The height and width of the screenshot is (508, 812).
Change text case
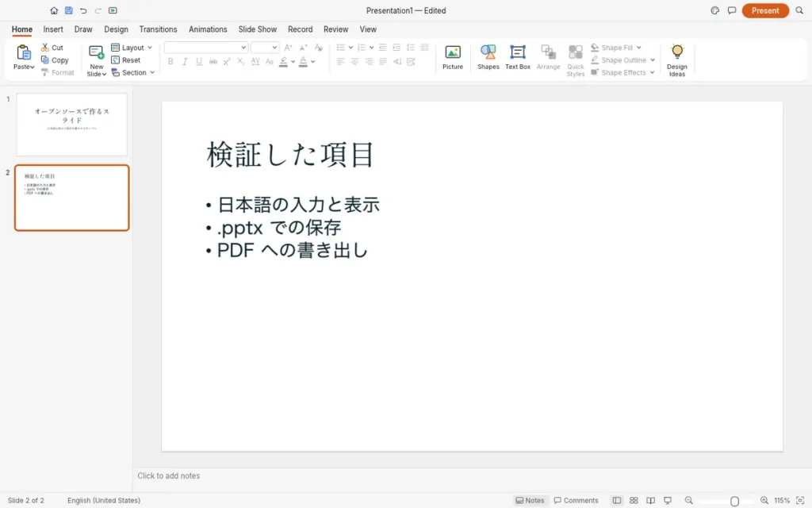pyautogui.click(x=270, y=62)
